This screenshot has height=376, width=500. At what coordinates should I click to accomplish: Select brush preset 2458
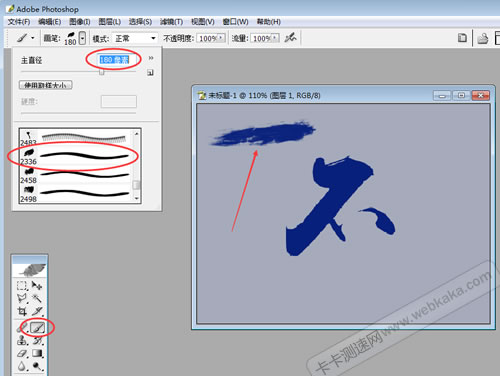(x=76, y=175)
